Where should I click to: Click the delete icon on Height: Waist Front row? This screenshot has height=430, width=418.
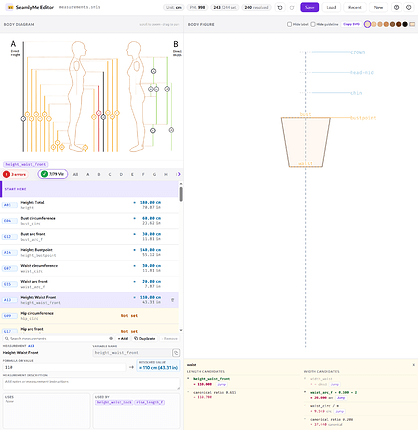[x=172, y=300]
